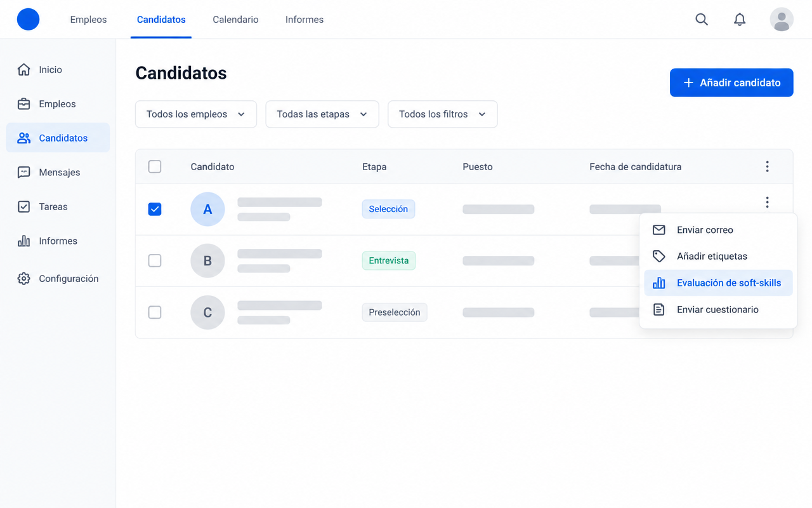Viewport: 812px width, 508px height.
Task: Click the envelope icon beside Enviar correo
Action: (659, 230)
